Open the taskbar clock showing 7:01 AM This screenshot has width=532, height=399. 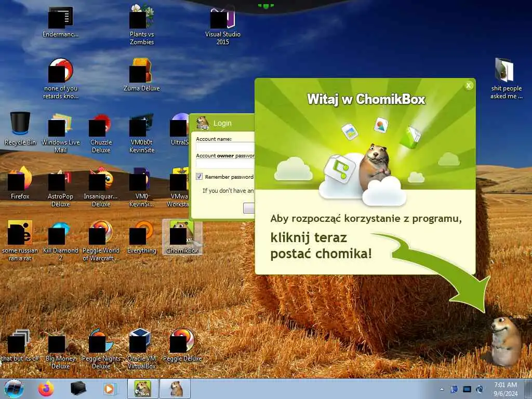click(x=506, y=389)
